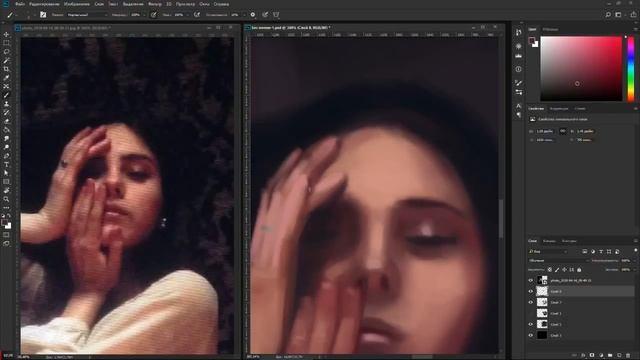The image size is (640, 360).
Task: Hide the photo_2018 layer
Action: pyautogui.click(x=531, y=280)
